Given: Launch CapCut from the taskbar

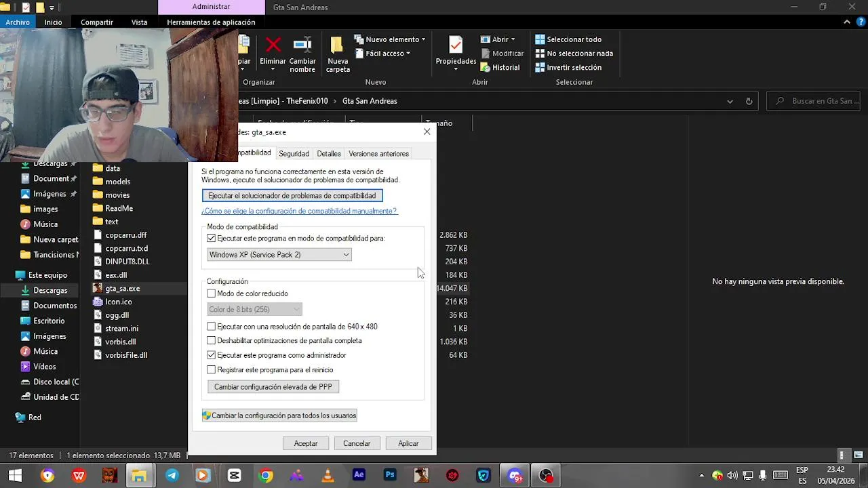Looking at the screenshot, I should point(235,475).
